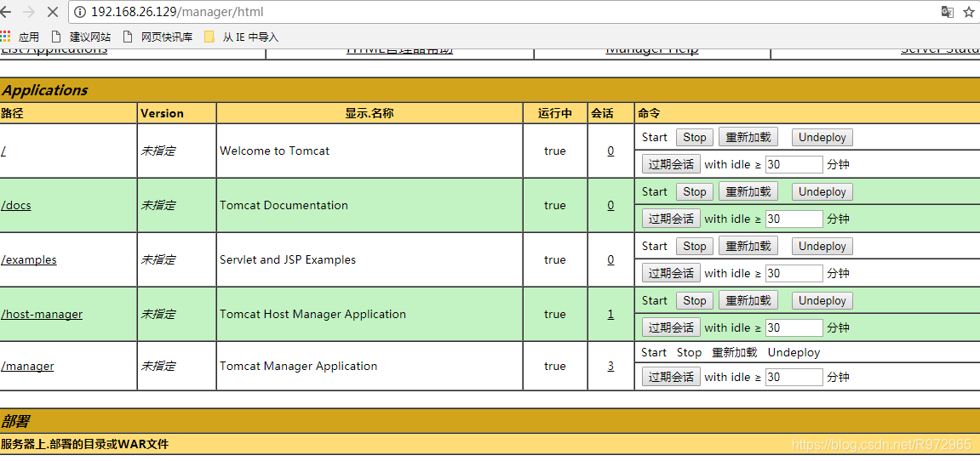
Task: Open the 应用 apps grid icon
Action: click(6, 37)
